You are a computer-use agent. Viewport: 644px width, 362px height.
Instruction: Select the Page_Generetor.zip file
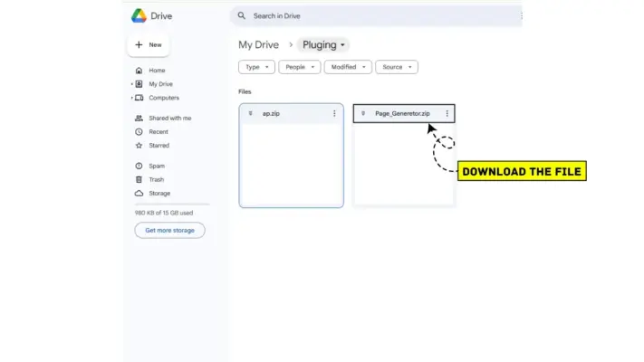click(x=402, y=113)
